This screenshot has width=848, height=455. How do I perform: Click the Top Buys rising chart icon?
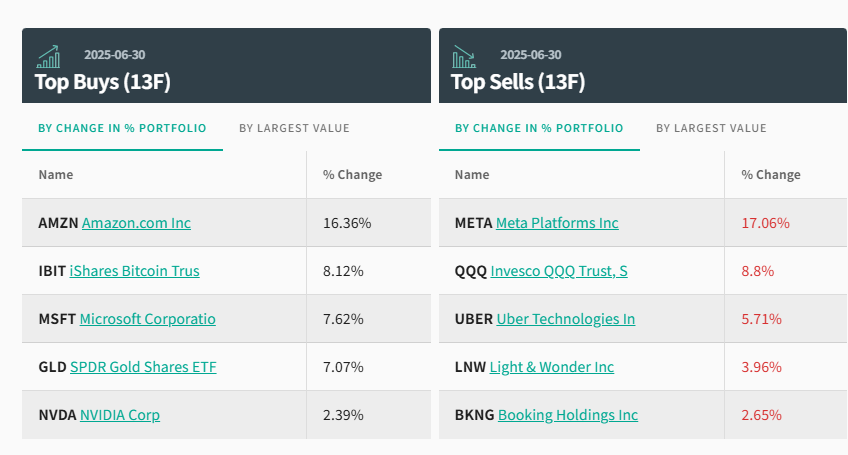click(x=48, y=56)
